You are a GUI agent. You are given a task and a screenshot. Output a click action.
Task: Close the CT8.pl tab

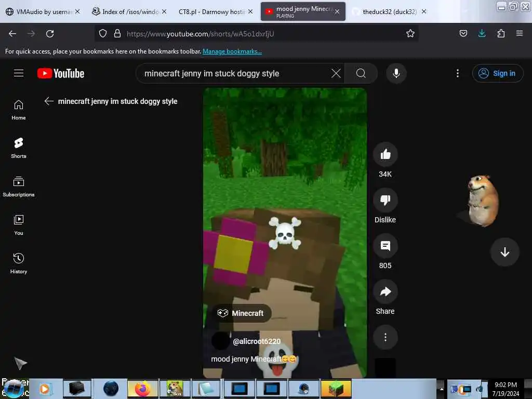point(250,11)
